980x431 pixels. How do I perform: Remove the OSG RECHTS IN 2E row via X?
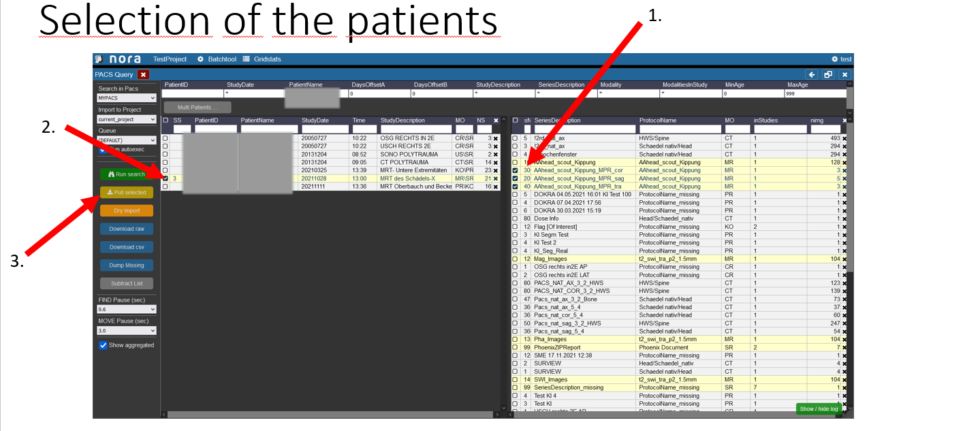496,138
